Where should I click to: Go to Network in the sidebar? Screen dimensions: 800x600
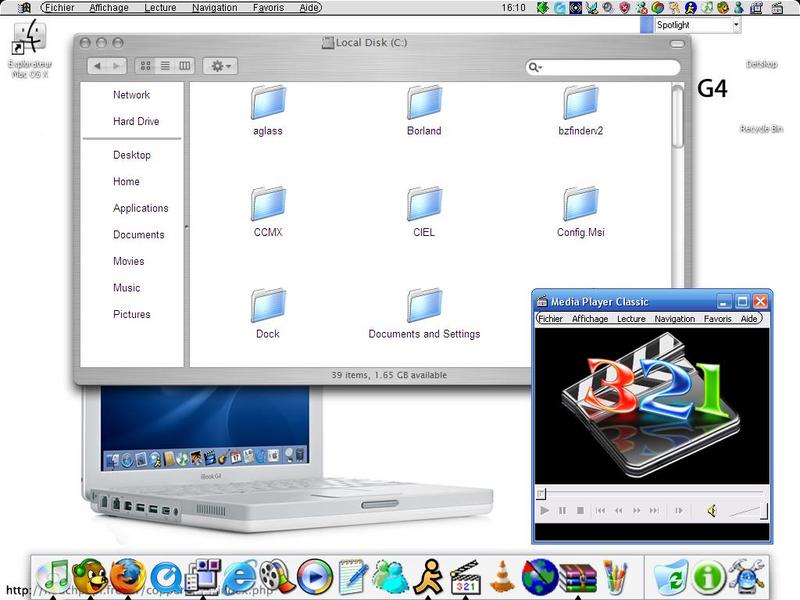(x=132, y=95)
